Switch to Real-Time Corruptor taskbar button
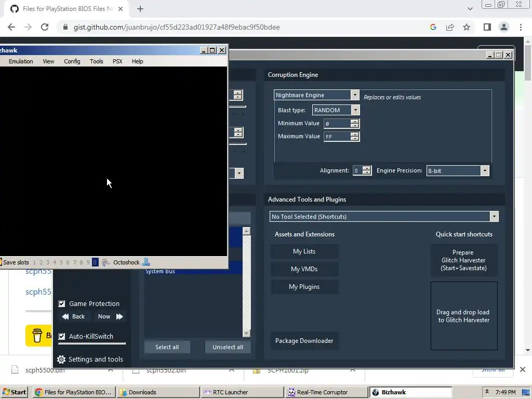The width and height of the screenshot is (532, 399). coord(326,392)
